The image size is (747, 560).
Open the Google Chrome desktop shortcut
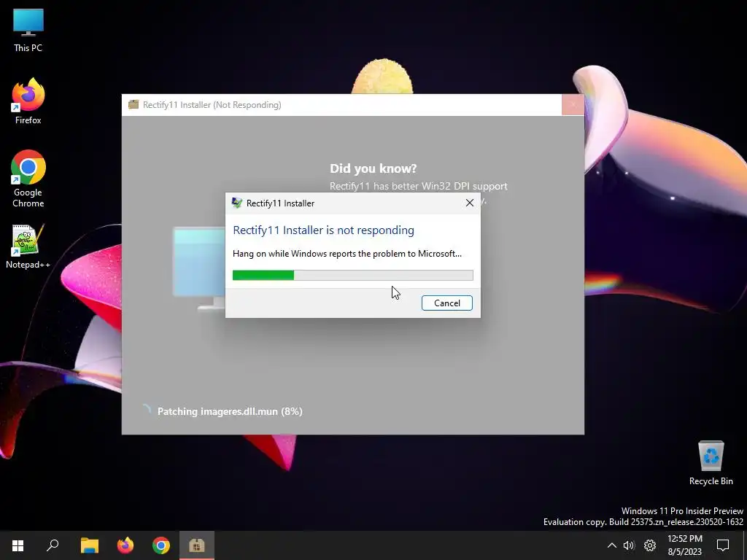point(28,179)
